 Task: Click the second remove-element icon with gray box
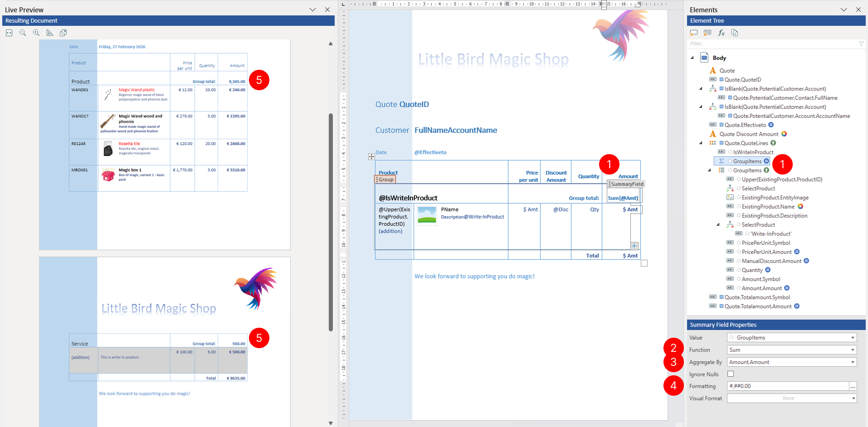[x=707, y=33]
